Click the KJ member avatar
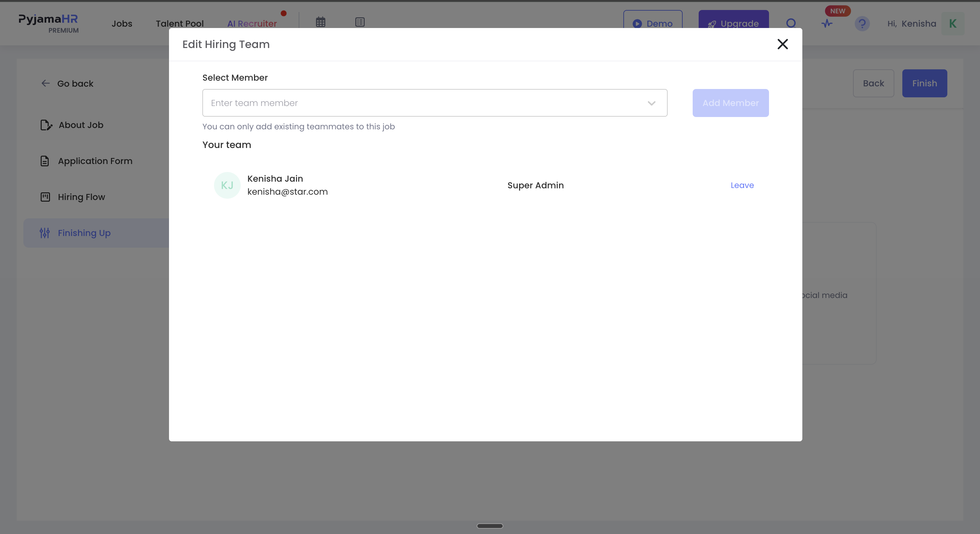This screenshot has width=980, height=534. pos(227,185)
